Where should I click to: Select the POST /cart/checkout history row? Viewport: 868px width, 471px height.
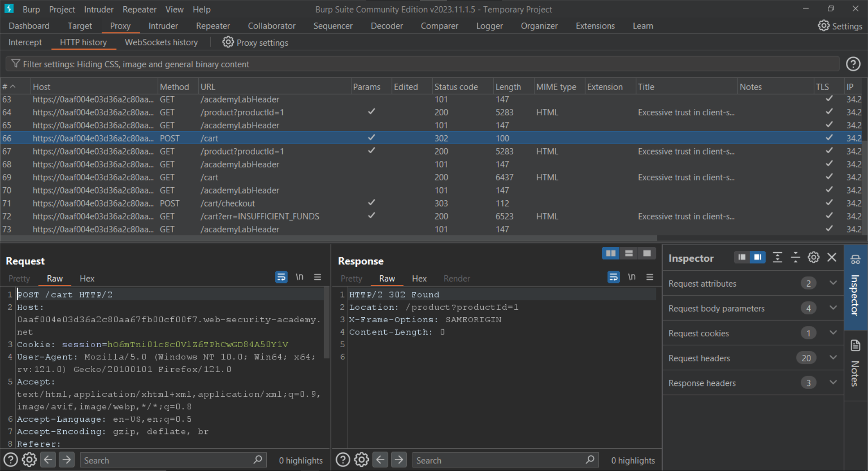coord(227,203)
